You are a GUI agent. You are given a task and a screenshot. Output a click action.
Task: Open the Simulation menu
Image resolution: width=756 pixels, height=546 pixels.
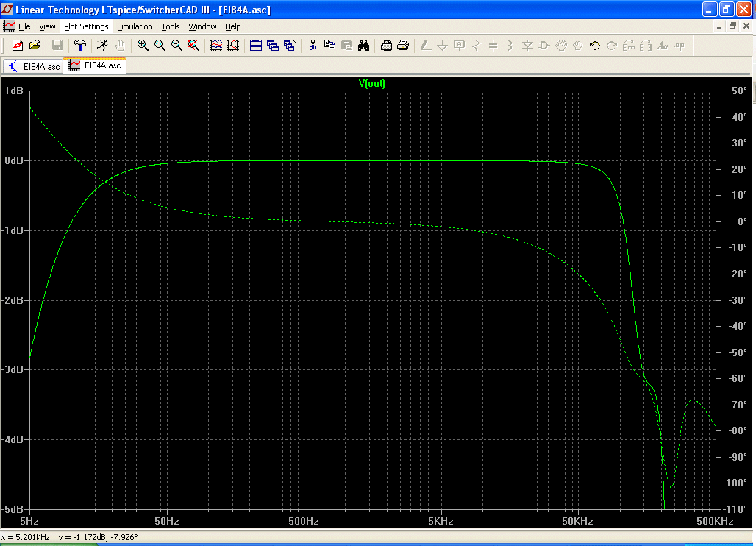(x=135, y=26)
